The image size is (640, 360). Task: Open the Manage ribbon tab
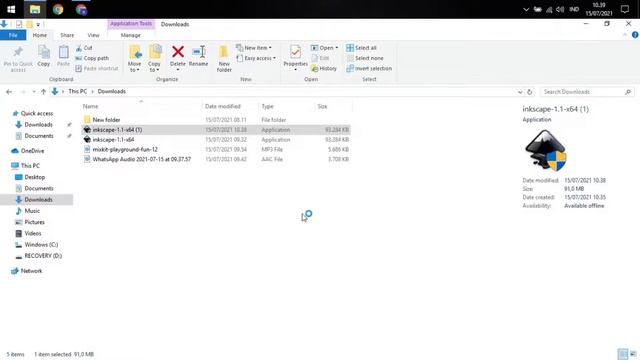coord(131,35)
